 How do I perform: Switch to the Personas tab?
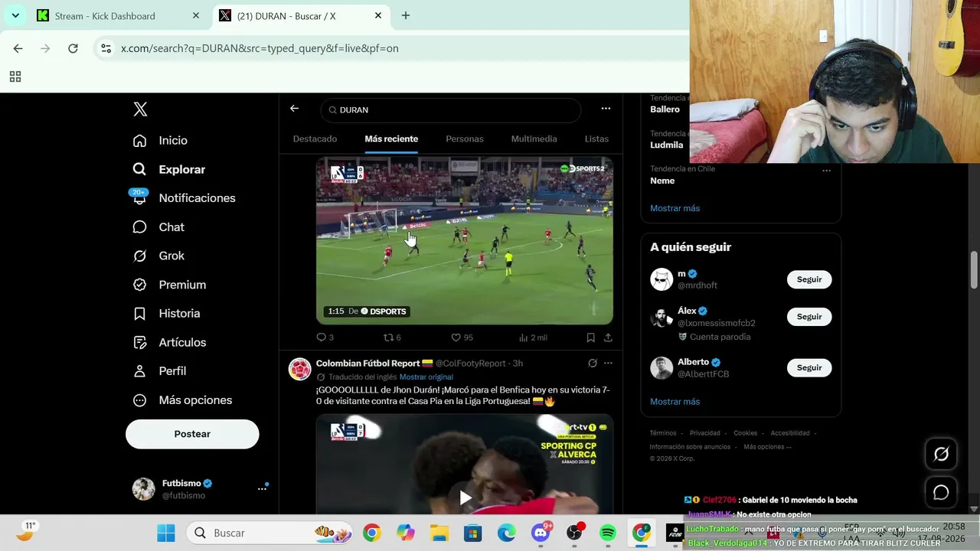pyautogui.click(x=465, y=139)
